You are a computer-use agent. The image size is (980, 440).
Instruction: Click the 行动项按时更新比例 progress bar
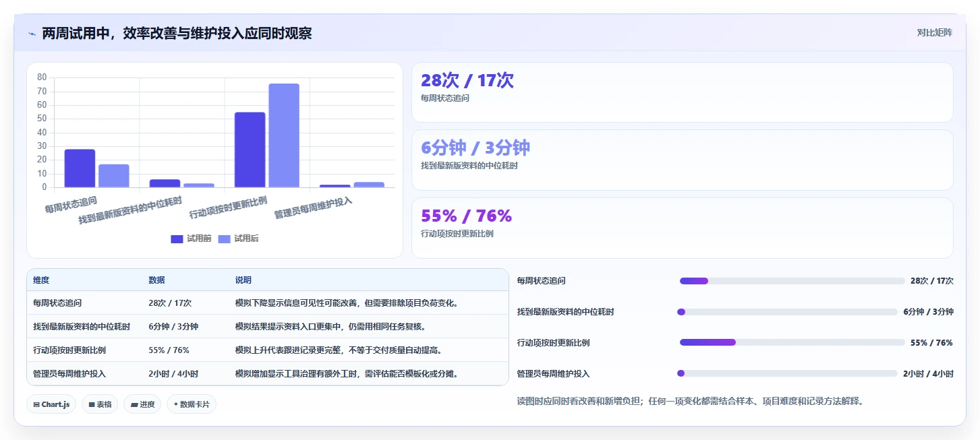792,342
